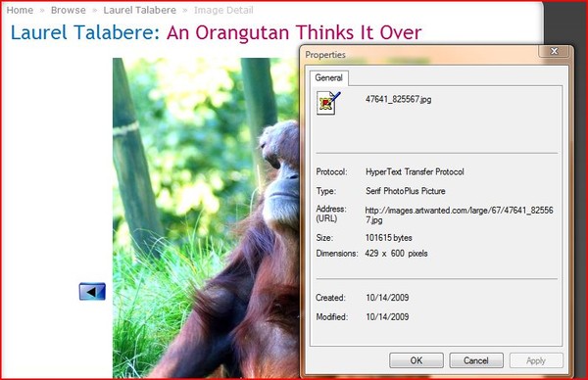The image size is (588, 380).
Task: Click the 47641_825567.jpg filename text
Action: coord(398,99)
